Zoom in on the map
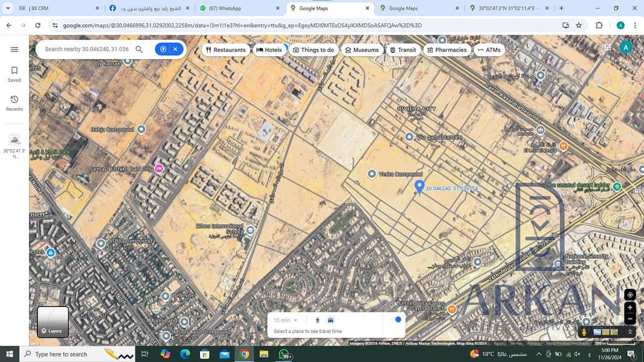The width and height of the screenshot is (644, 362). pyautogui.click(x=630, y=308)
